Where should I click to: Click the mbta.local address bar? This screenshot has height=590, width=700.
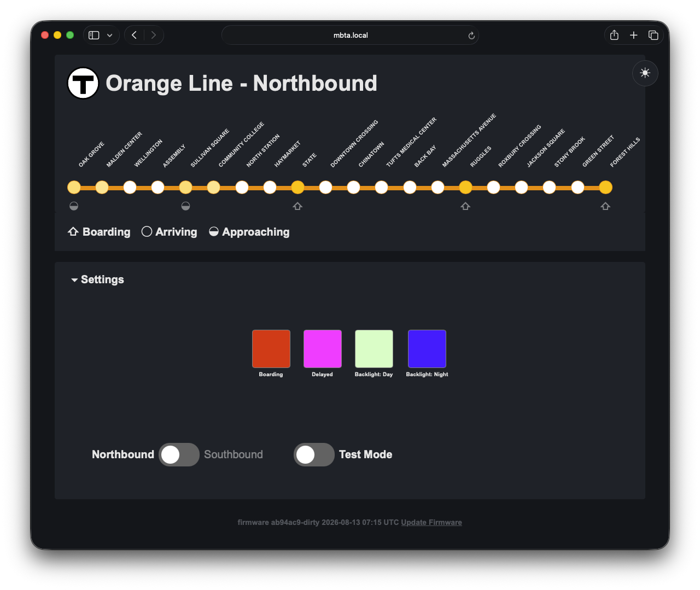tap(350, 35)
